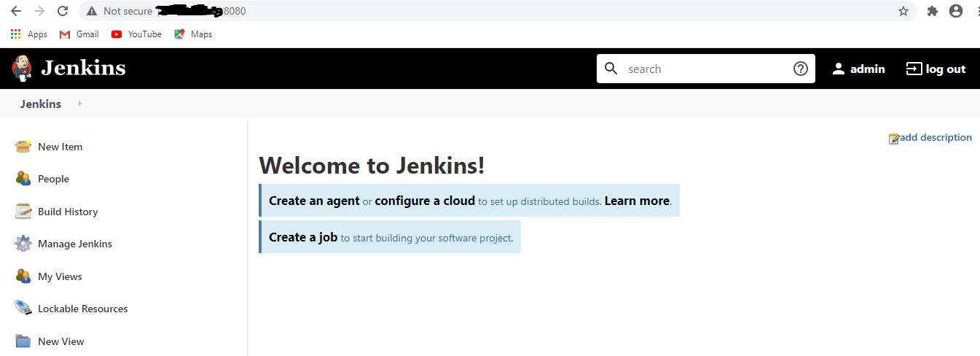This screenshot has width=980, height=356.
Task: Click the Jenkins breadcrumb link
Action: [41, 104]
